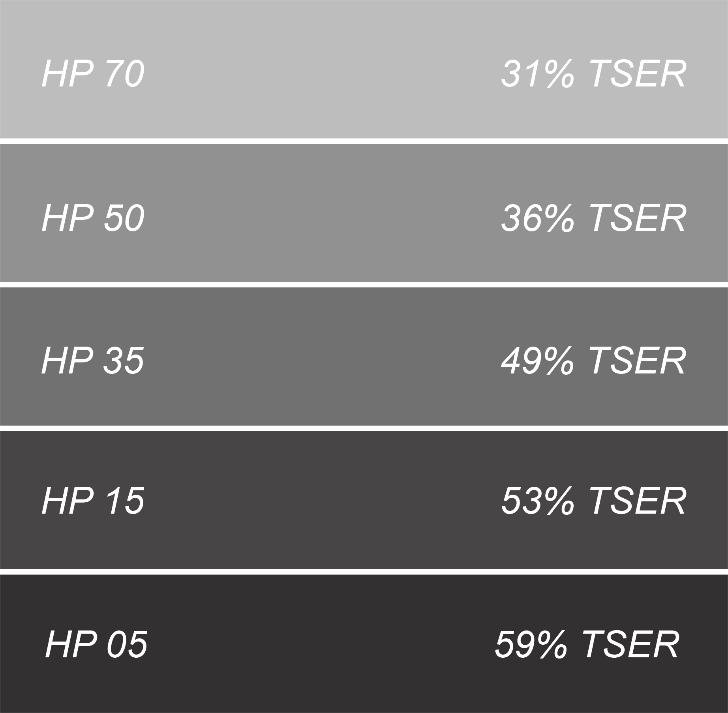728x713 pixels.
Task: Select the 31% TSER value
Action: click(593, 74)
